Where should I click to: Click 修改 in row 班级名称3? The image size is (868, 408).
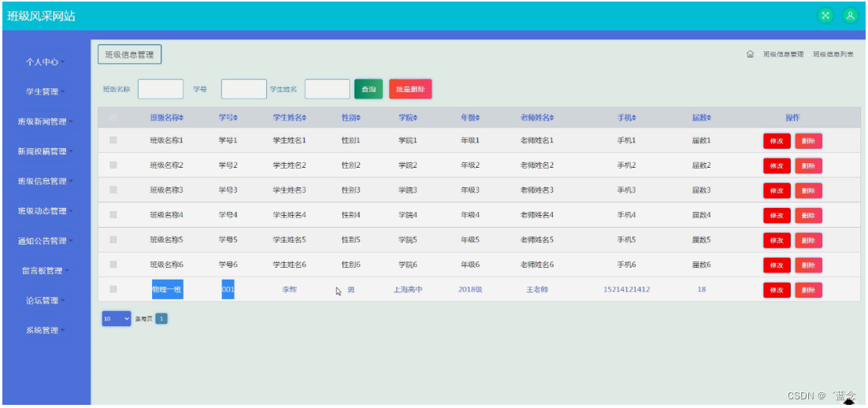coord(777,191)
